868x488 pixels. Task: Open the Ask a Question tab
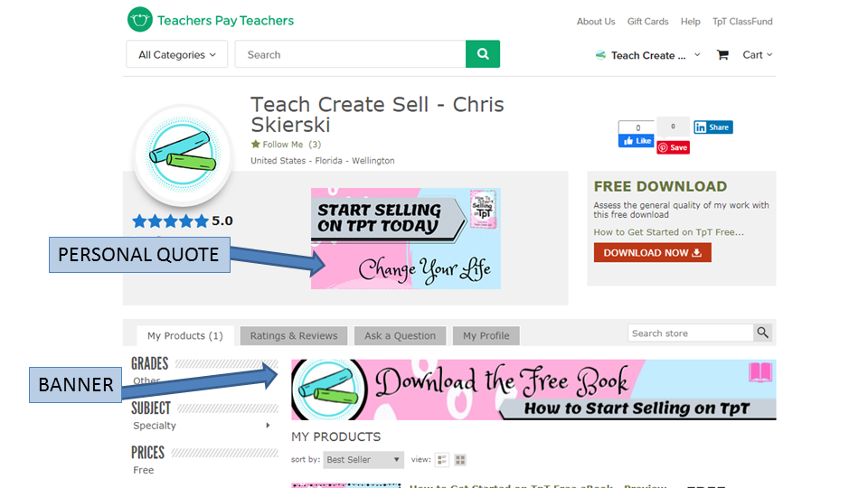tap(400, 336)
